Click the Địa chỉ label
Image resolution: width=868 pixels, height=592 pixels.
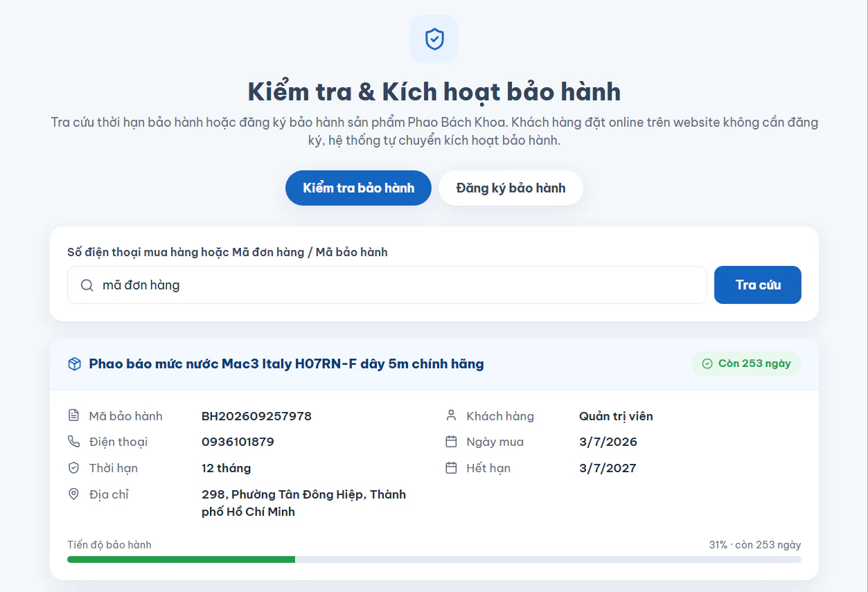[109, 494]
